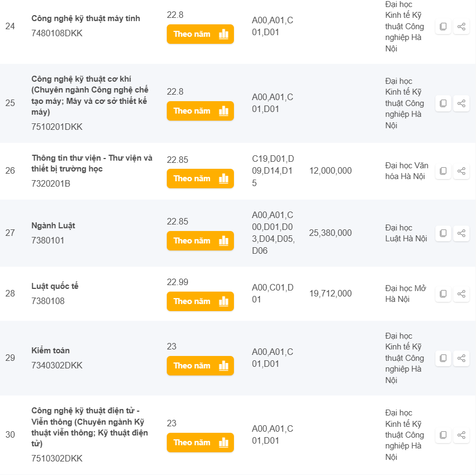Share the Ngành Luật row 27
The image size is (476, 475).
click(461, 233)
